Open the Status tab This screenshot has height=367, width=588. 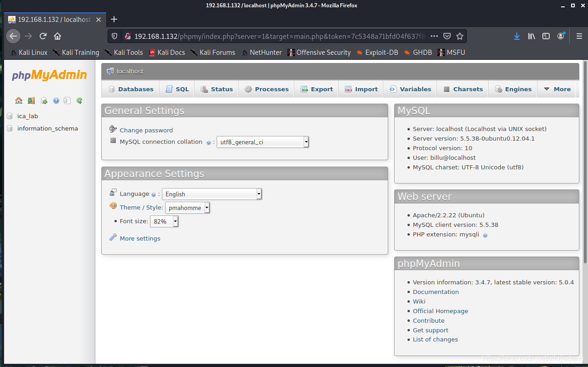pos(217,89)
